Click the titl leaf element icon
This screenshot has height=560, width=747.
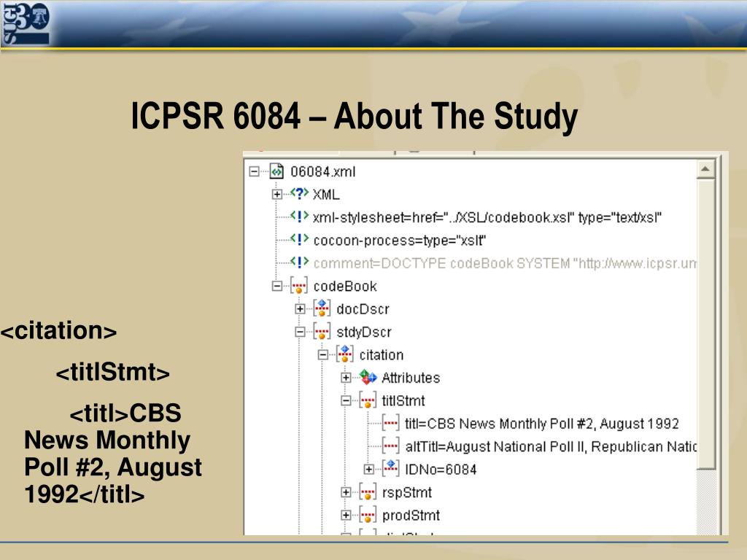(391, 424)
